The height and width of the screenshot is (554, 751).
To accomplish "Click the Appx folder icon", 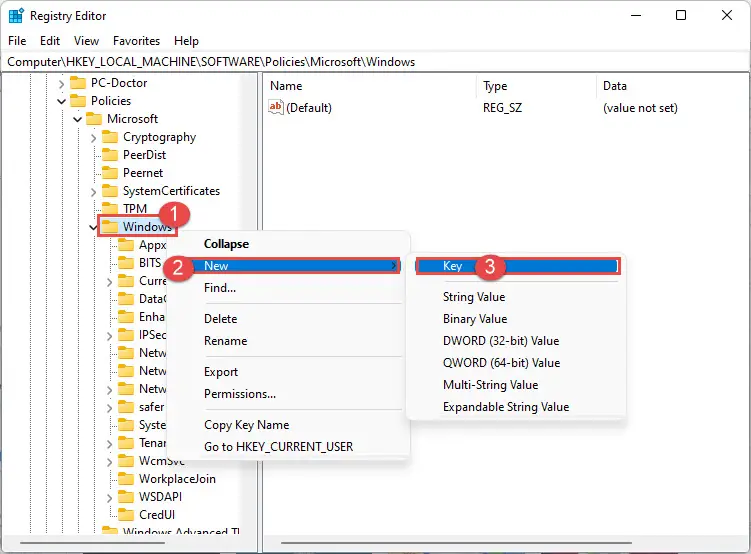I will [x=126, y=245].
